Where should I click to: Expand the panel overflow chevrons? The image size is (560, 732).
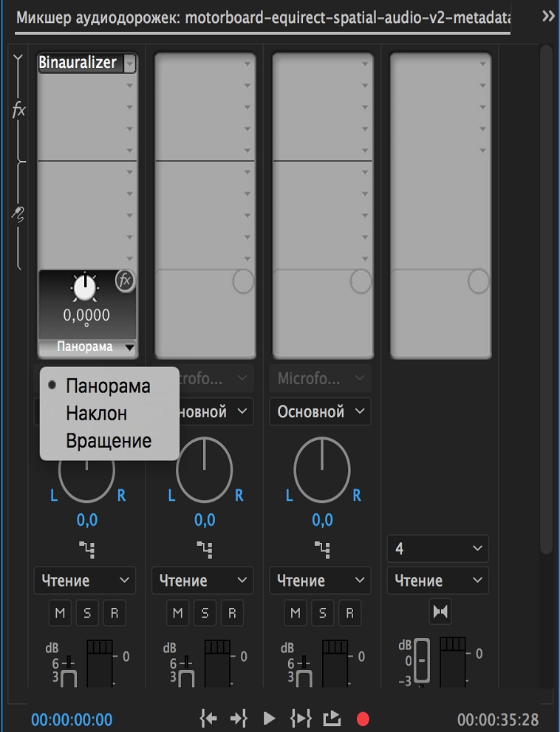548,17
